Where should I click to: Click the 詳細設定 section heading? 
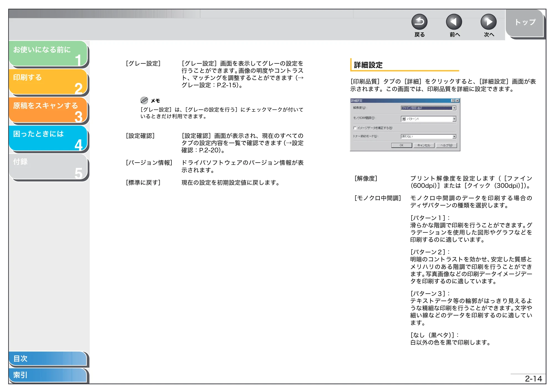point(368,65)
